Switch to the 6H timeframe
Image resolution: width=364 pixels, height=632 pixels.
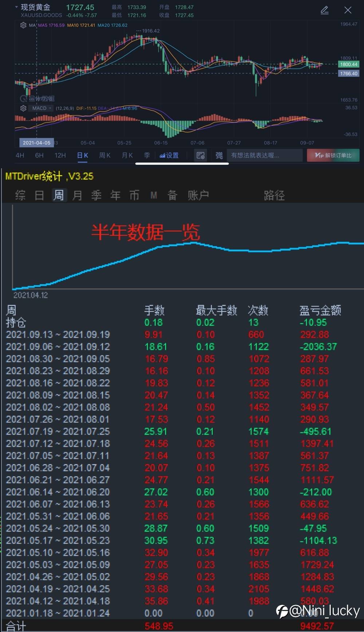39,156
